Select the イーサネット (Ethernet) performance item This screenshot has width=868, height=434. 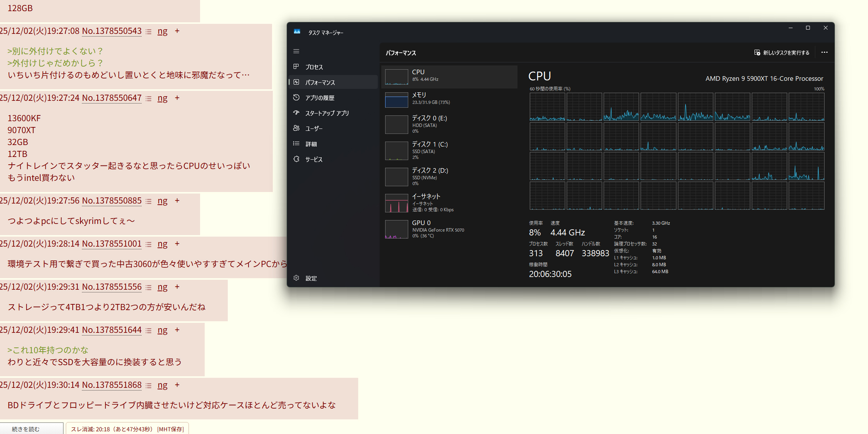(x=449, y=203)
